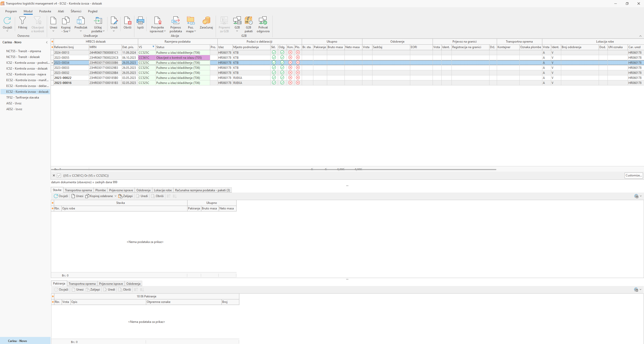Click the Učitaj podatke import icon
Viewport: 644px width, 344px height.
click(x=98, y=21)
